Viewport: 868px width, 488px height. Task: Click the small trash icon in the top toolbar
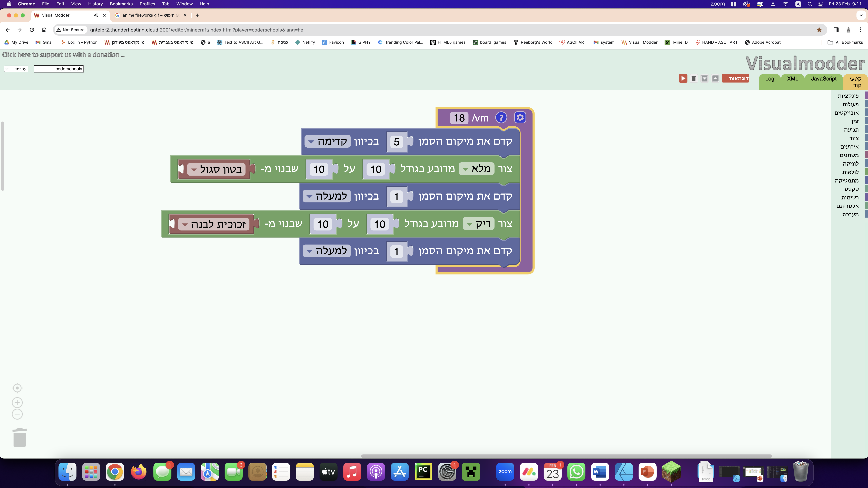coord(693,78)
